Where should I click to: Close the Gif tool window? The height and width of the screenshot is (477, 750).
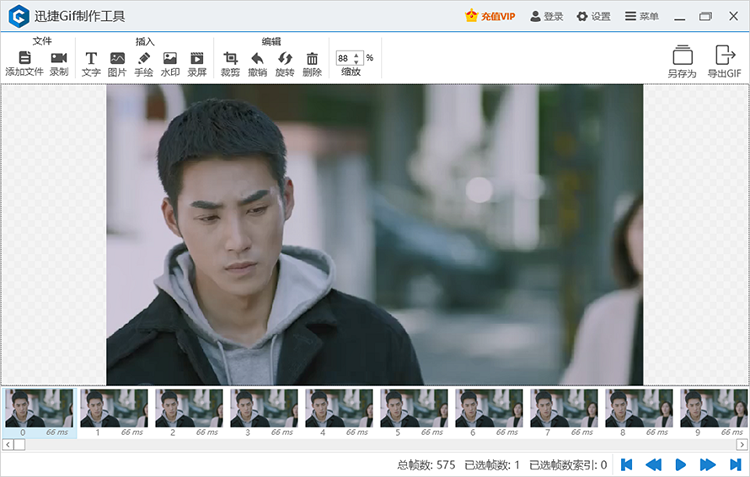(x=733, y=16)
